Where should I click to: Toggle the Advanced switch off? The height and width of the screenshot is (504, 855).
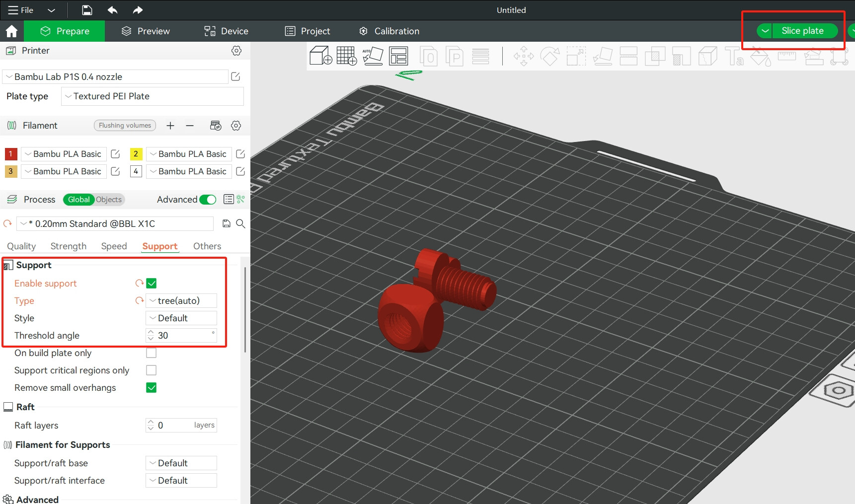click(x=208, y=200)
